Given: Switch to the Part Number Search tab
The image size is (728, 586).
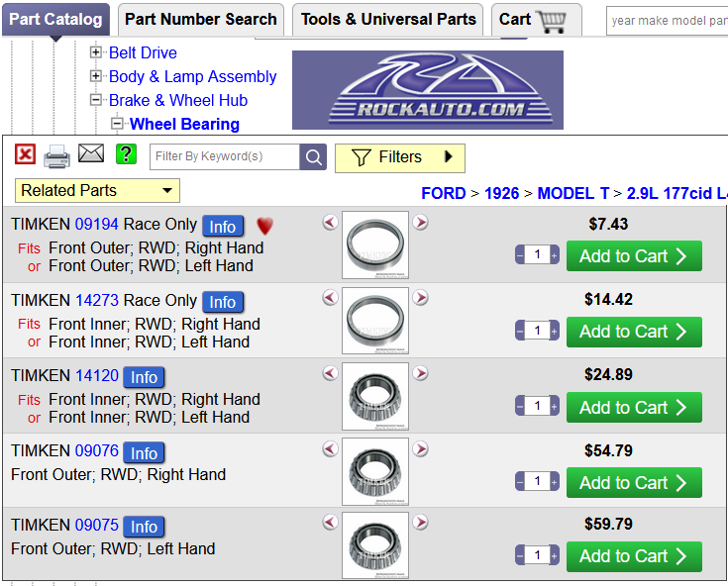Looking at the screenshot, I should coord(200,19).
